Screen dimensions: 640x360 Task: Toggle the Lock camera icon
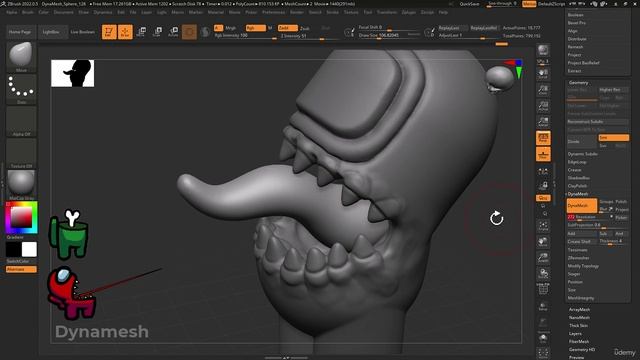point(543,186)
